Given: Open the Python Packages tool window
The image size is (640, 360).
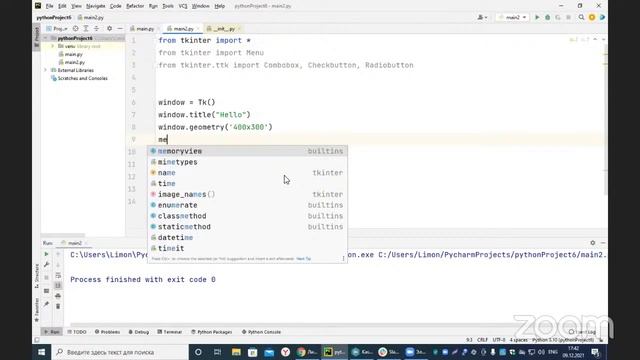Looking at the screenshot, I should [x=211, y=332].
